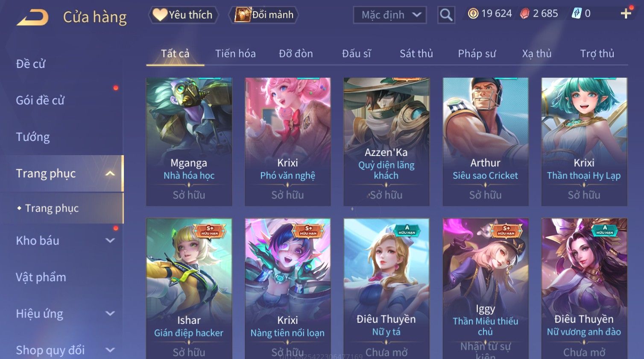Open the Ishar Gián điệp hacker skin
Image resolution: width=644 pixels, height=359 pixels.
click(x=189, y=288)
